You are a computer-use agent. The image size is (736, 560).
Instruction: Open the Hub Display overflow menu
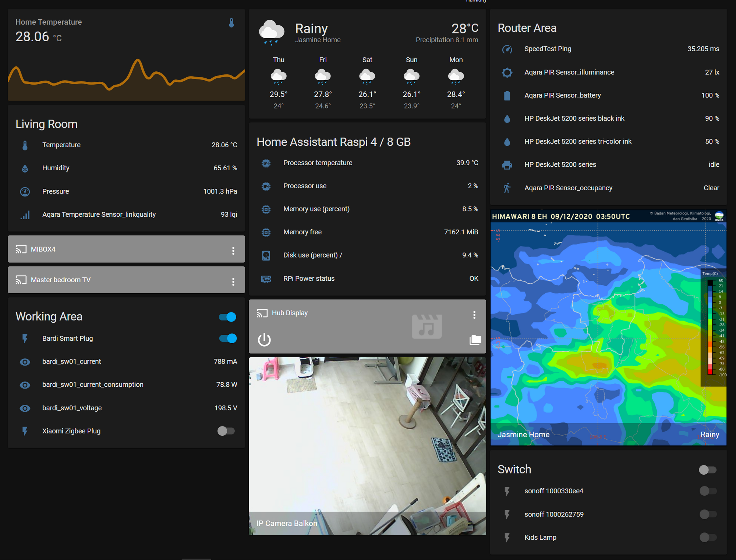click(x=474, y=315)
